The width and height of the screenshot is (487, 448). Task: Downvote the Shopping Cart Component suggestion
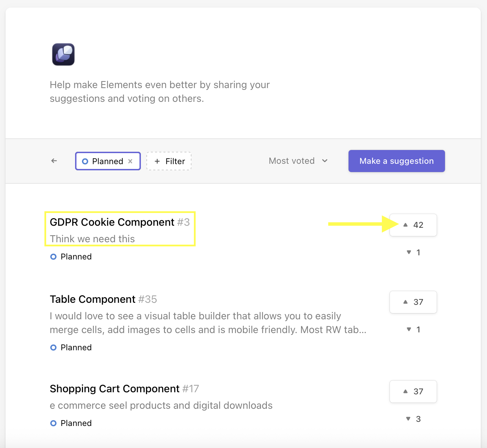(413, 419)
